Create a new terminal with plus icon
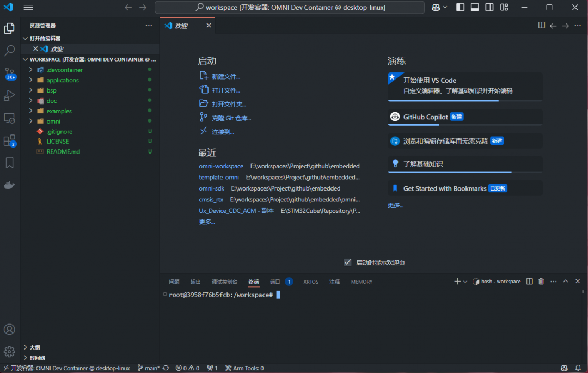Viewport: 588px width, 373px height. click(457, 282)
